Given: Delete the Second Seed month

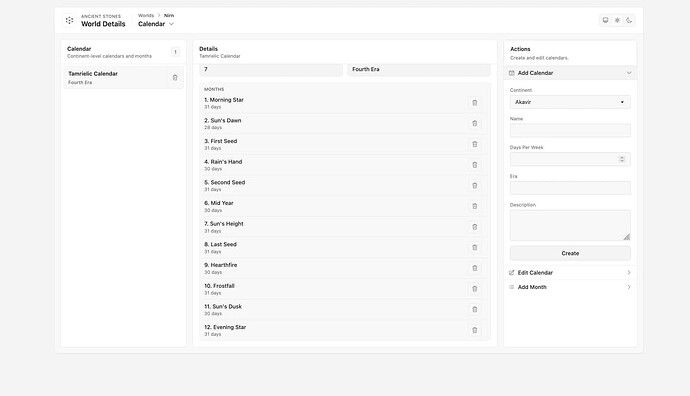Looking at the screenshot, I should pyautogui.click(x=474, y=185).
